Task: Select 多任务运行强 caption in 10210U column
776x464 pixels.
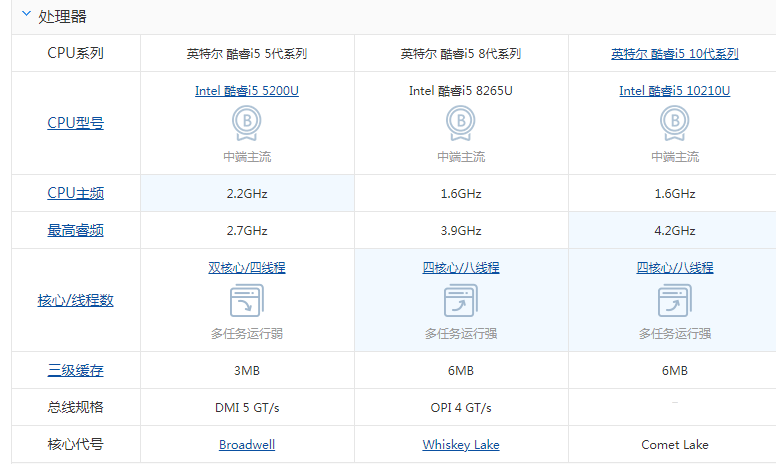Action: [x=675, y=334]
